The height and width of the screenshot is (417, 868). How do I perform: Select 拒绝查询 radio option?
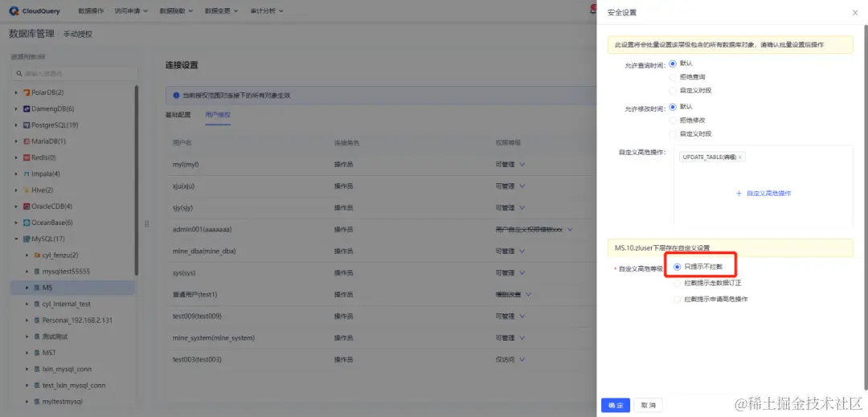click(x=673, y=77)
